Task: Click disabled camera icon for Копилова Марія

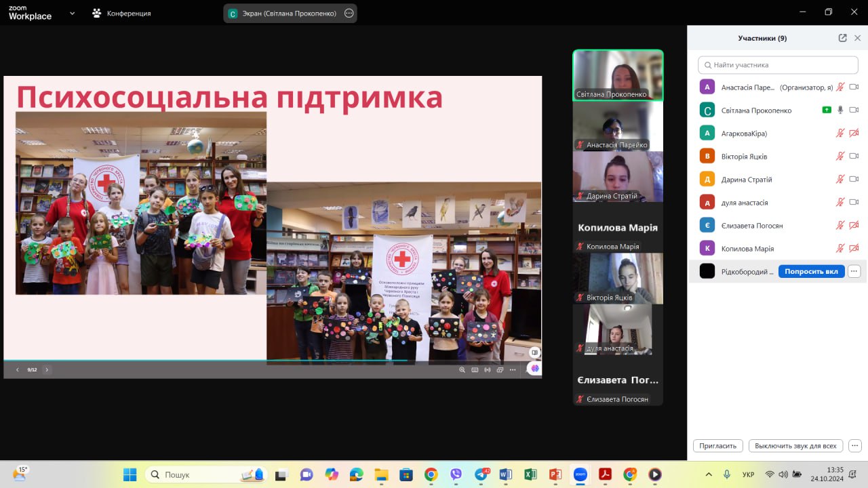Action: point(854,248)
